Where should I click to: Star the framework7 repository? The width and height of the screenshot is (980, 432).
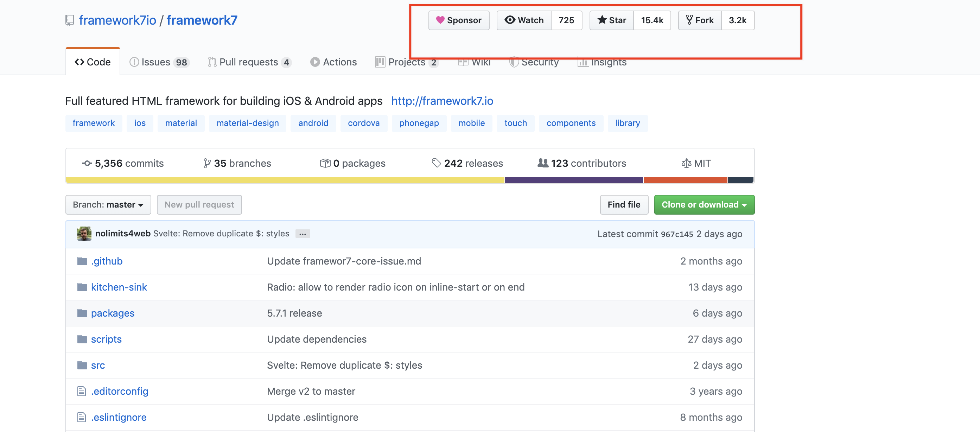pyautogui.click(x=611, y=20)
